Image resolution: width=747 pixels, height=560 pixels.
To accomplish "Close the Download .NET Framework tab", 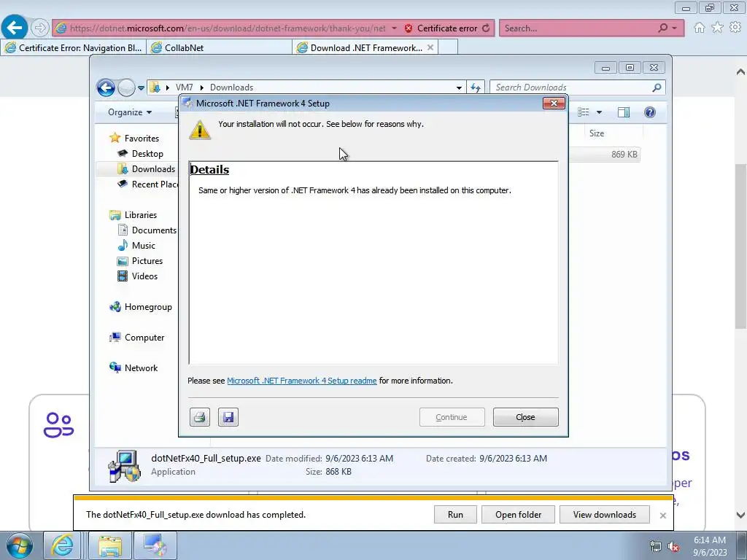I will click(x=430, y=47).
